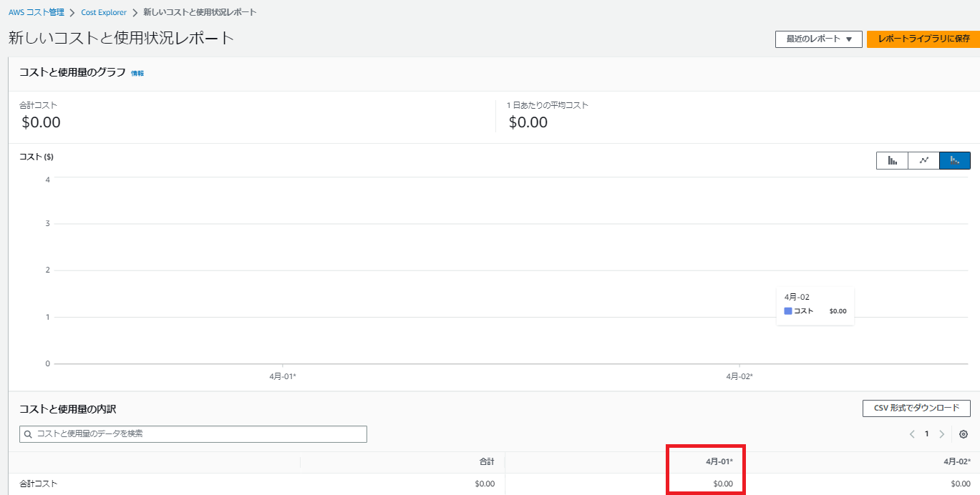Image resolution: width=980 pixels, height=495 pixels.
Task: Open the 情報 link beside graph title
Action: tap(137, 73)
